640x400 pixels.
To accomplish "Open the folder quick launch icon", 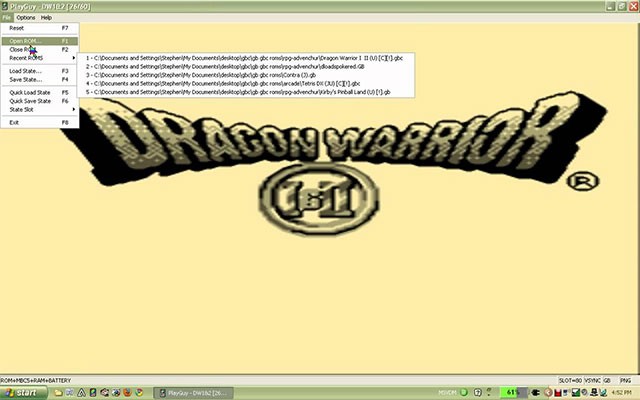I will (x=58, y=393).
